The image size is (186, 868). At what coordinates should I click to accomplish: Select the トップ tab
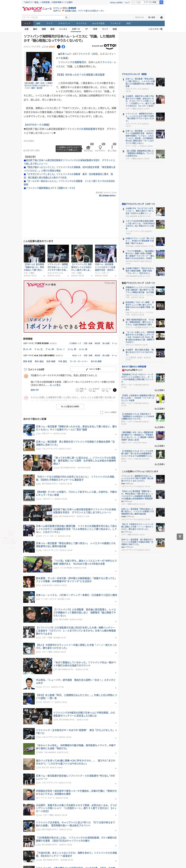click(27, 23)
